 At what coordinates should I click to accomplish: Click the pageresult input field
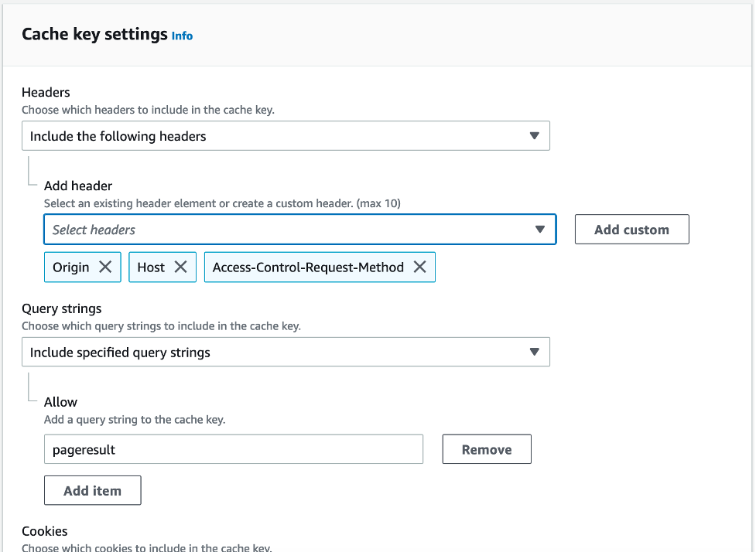(232, 448)
